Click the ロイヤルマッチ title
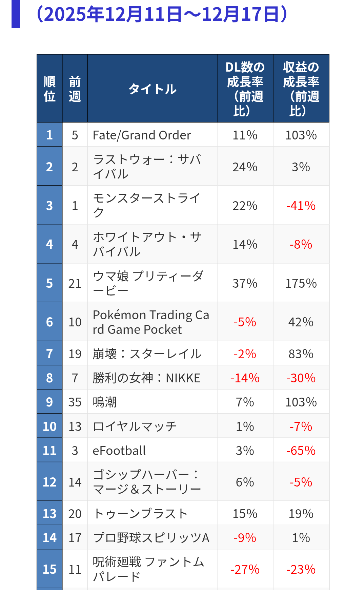364x590 pixels. (135, 426)
